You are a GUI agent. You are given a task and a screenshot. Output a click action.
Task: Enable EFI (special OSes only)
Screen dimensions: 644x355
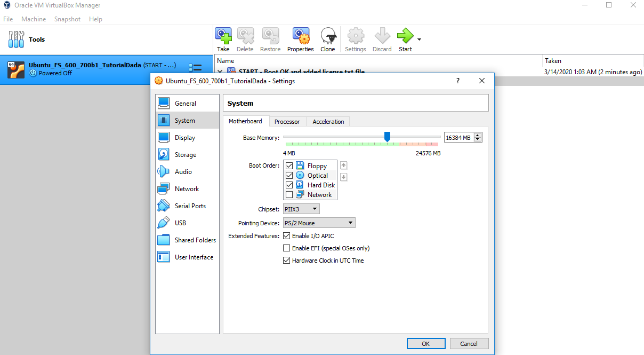(287, 248)
